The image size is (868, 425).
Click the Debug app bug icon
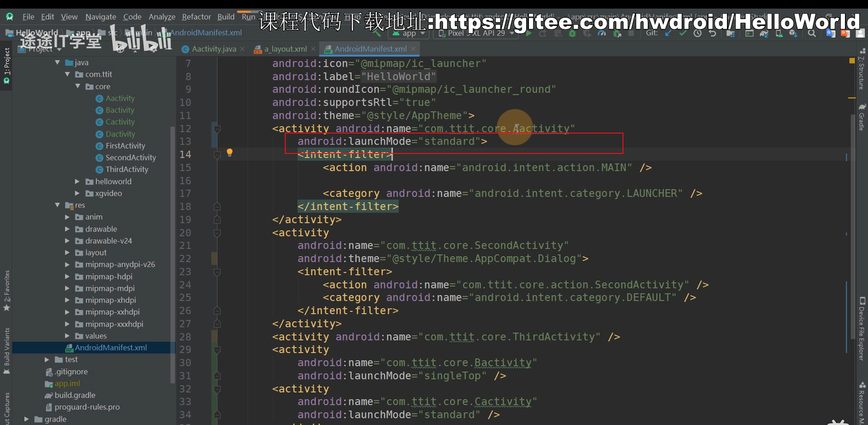[572, 33]
